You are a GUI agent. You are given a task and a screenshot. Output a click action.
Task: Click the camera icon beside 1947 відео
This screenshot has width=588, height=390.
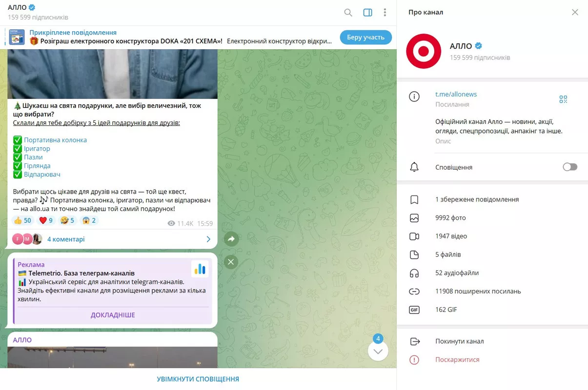414,236
